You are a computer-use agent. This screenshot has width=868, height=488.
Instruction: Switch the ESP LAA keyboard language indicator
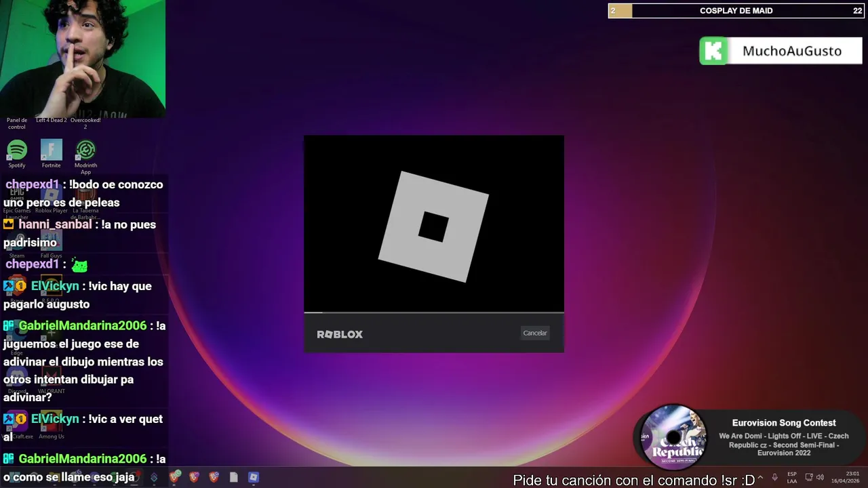[x=792, y=478]
